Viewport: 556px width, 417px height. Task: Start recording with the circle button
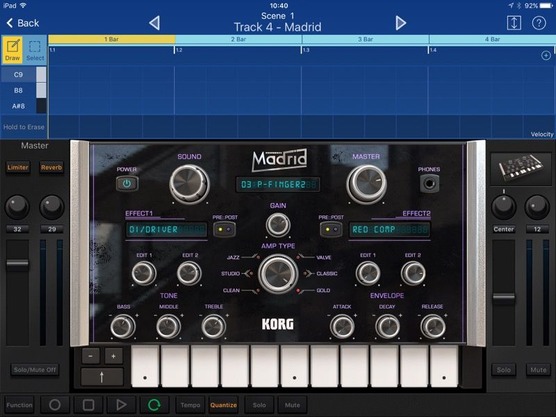coord(55,405)
